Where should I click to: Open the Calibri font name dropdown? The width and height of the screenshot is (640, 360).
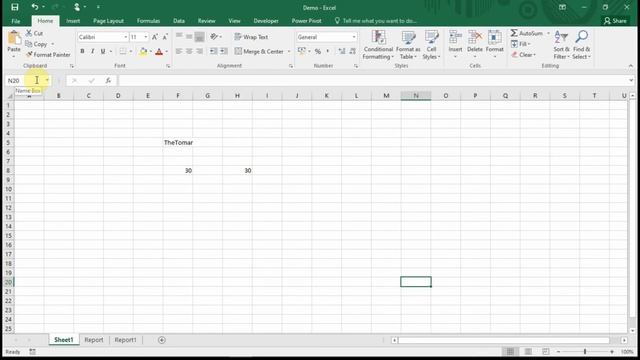coord(125,37)
